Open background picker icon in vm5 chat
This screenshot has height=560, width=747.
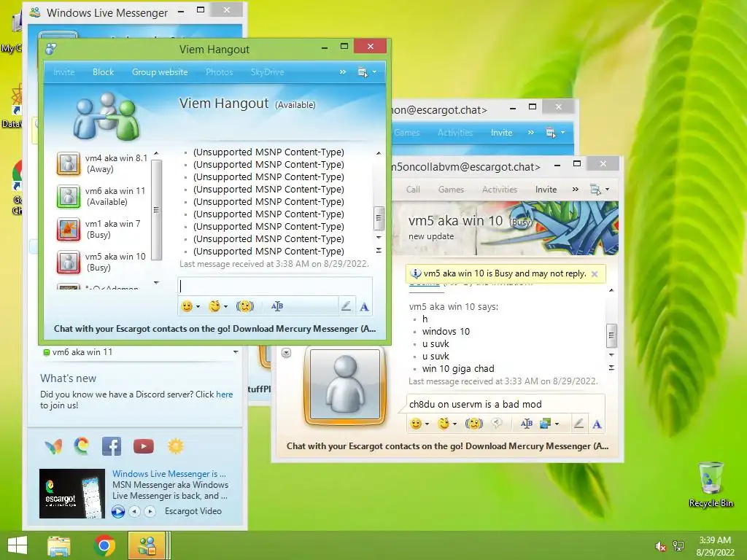pyautogui.click(x=545, y=424)
